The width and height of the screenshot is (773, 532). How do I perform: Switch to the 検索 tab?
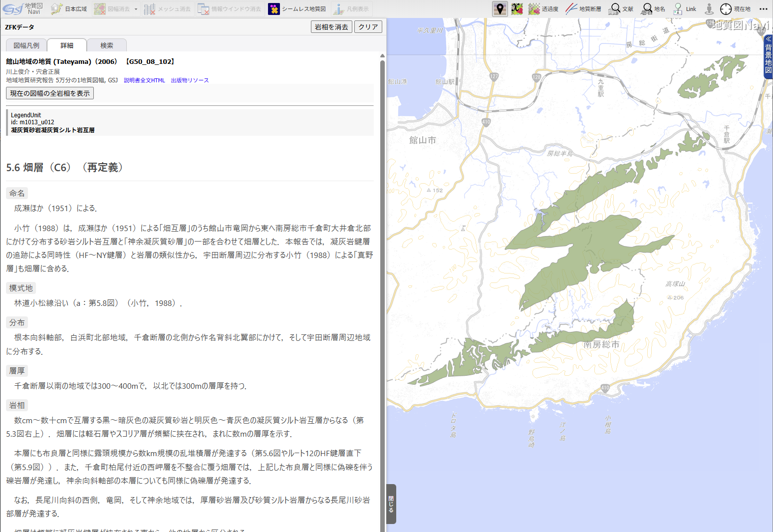(107, 45)
